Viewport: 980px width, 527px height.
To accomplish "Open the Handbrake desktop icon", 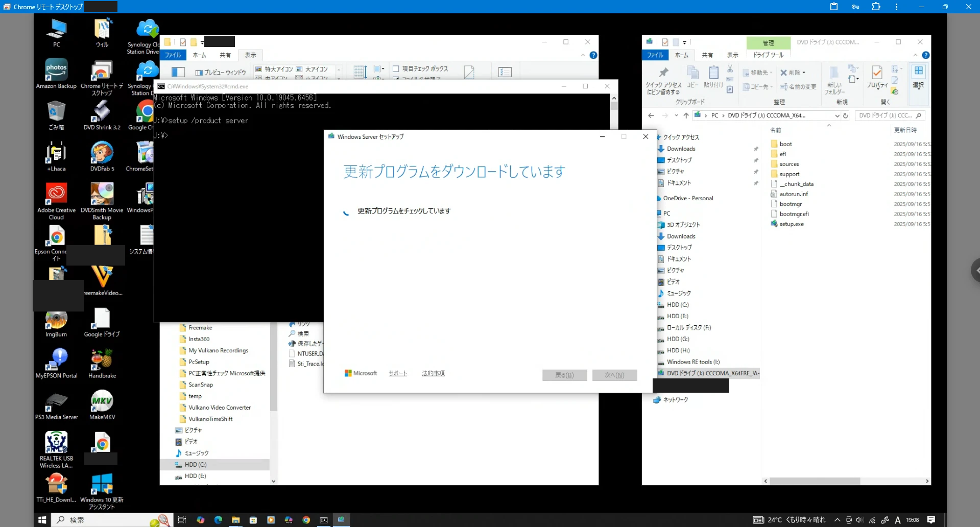I will click(x=102, y=363).
